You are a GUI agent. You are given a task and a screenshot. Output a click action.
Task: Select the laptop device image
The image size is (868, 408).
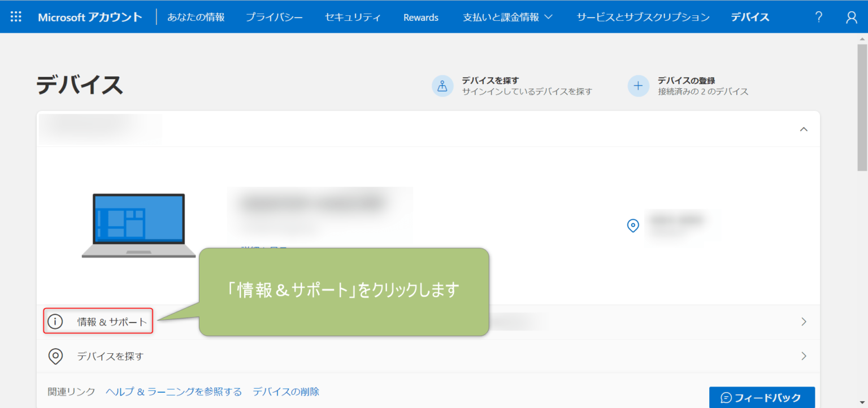[138, 225]
